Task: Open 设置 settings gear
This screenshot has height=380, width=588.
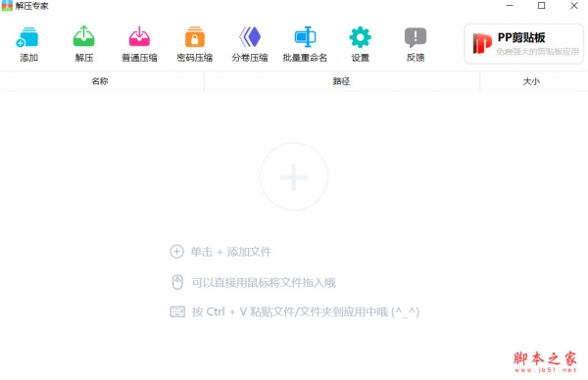Action: coord(360,44)
